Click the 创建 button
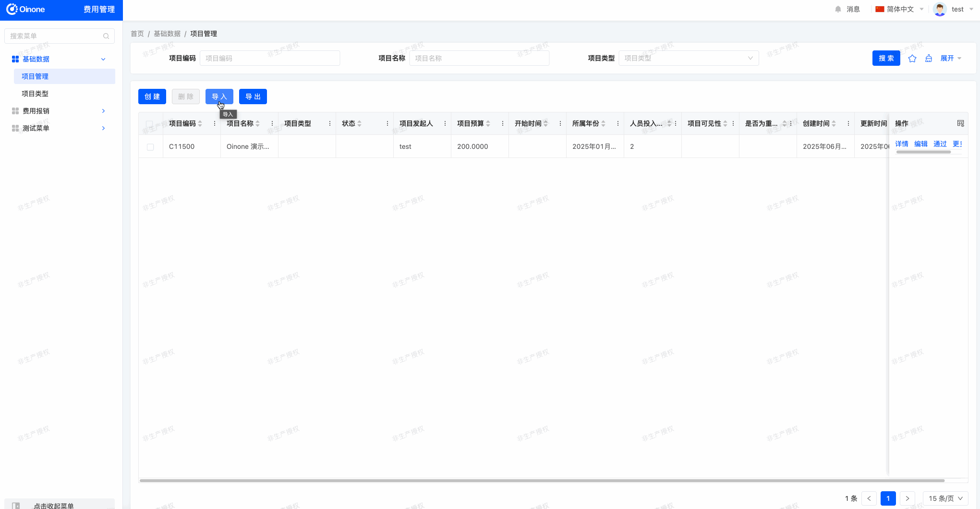Screen dimensions: 980x509 pos(152,97)
